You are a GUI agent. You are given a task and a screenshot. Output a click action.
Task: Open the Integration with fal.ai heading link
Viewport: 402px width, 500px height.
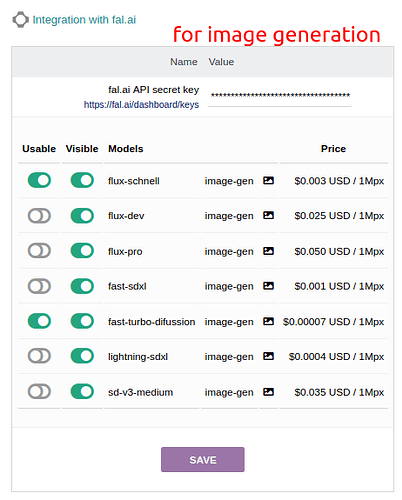coord(84,20)
